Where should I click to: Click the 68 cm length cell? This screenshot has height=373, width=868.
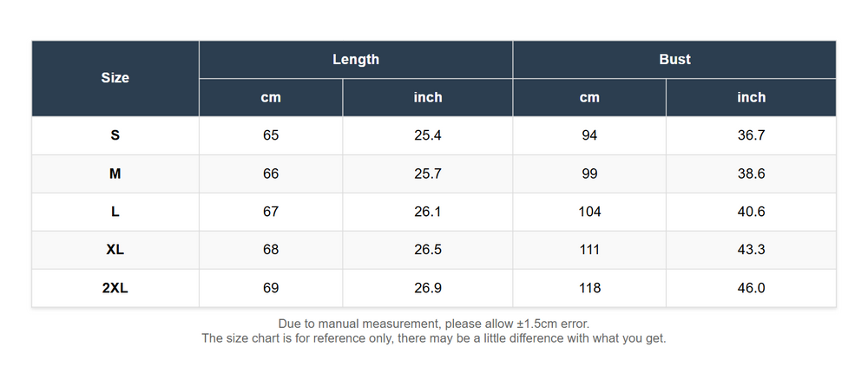click(x=271, y=250)
